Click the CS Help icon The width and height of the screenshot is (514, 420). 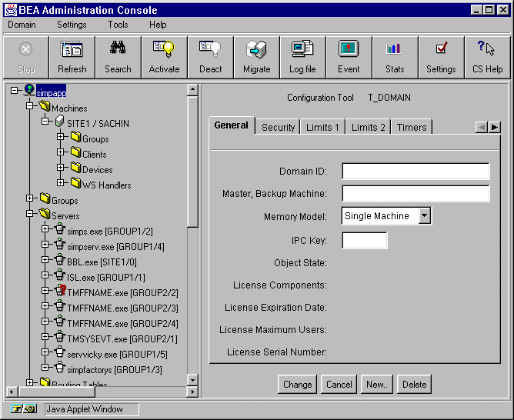pyautogui.click(x=486, y=48)
